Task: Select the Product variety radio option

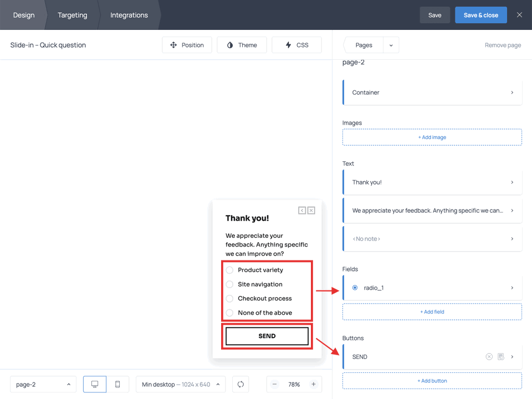Action: coord(229,270)
